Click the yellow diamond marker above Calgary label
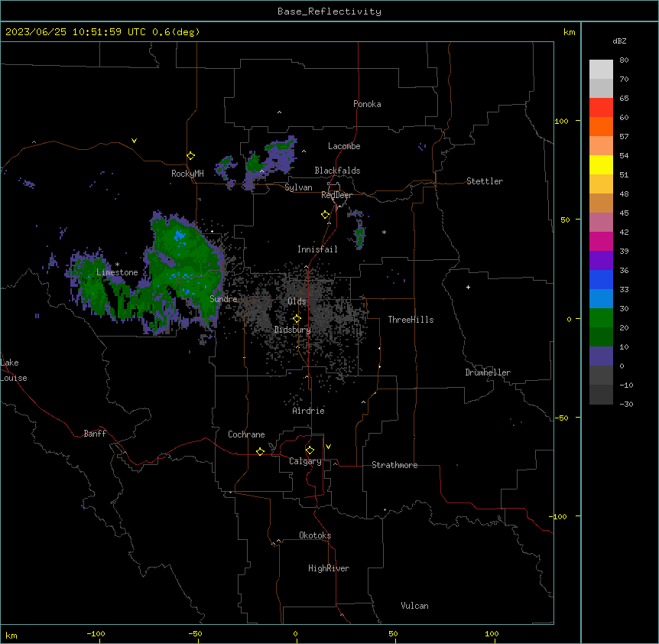Image resolution: width=659 pixels, height=644 pixels. click(x=310, y=450)
